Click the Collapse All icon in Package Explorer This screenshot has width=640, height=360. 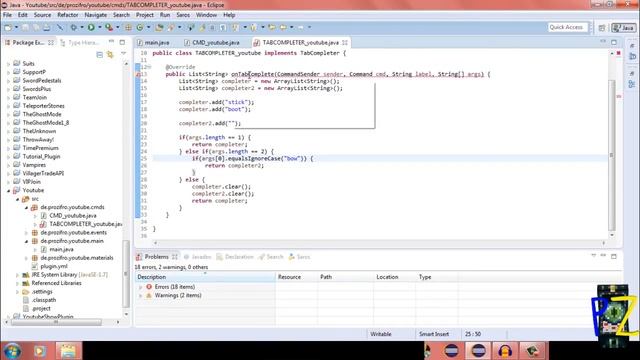pos(99,54)
